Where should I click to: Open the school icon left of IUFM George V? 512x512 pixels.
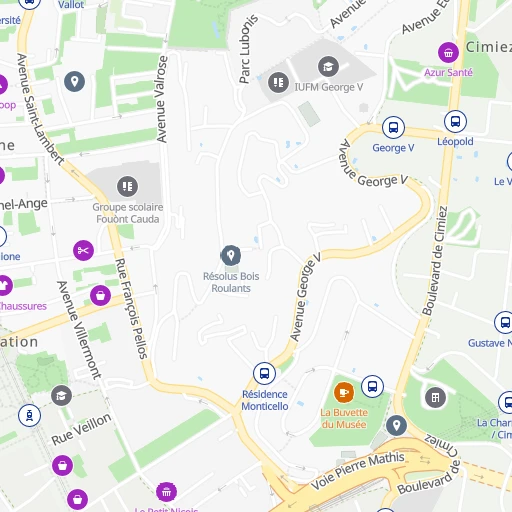[278, 82]
